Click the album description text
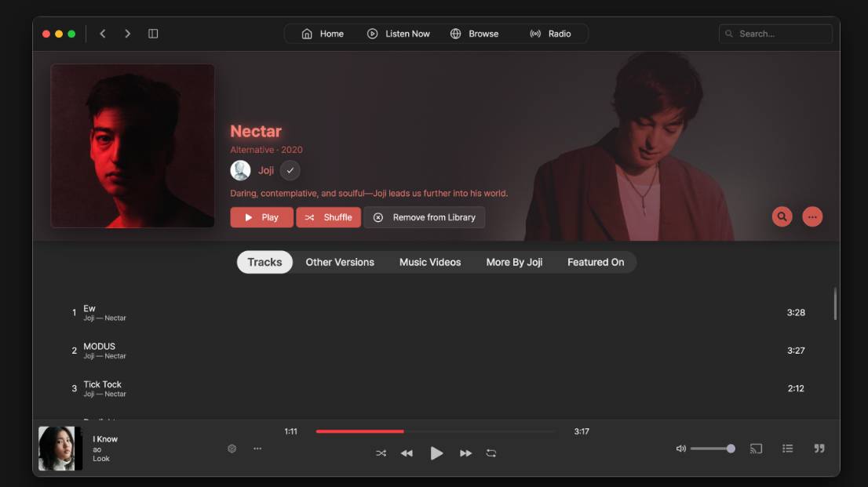Viewport: 868px width, 487px height. [369, 193]
